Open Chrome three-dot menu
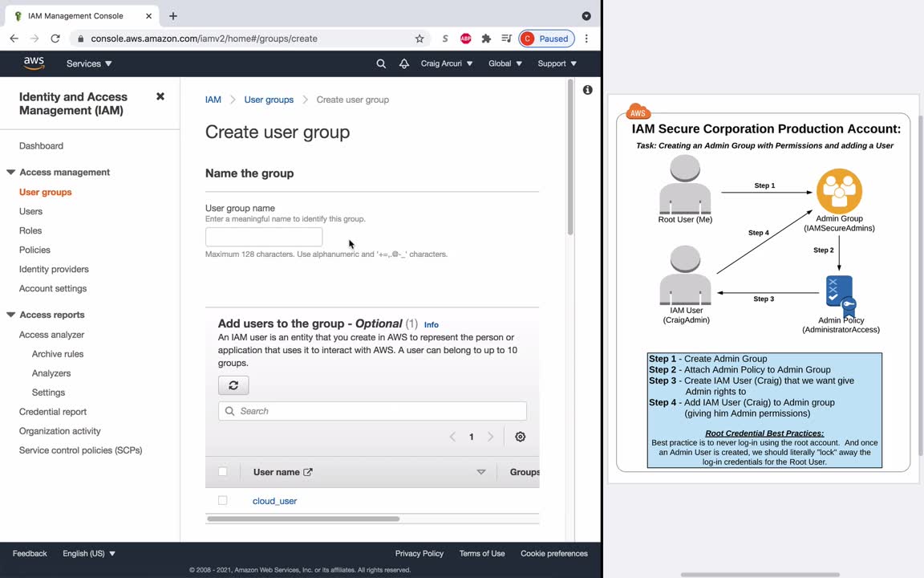924x578 pixels. pos(586,39)
